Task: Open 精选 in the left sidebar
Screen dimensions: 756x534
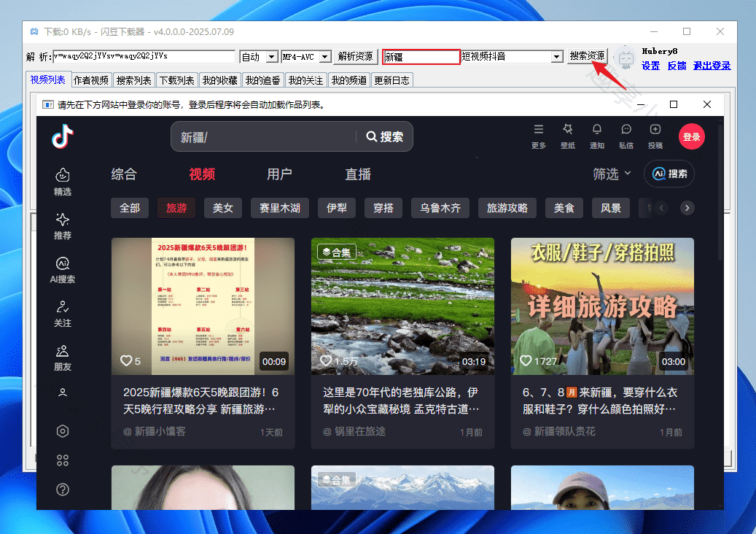Action: coord(63,182)
